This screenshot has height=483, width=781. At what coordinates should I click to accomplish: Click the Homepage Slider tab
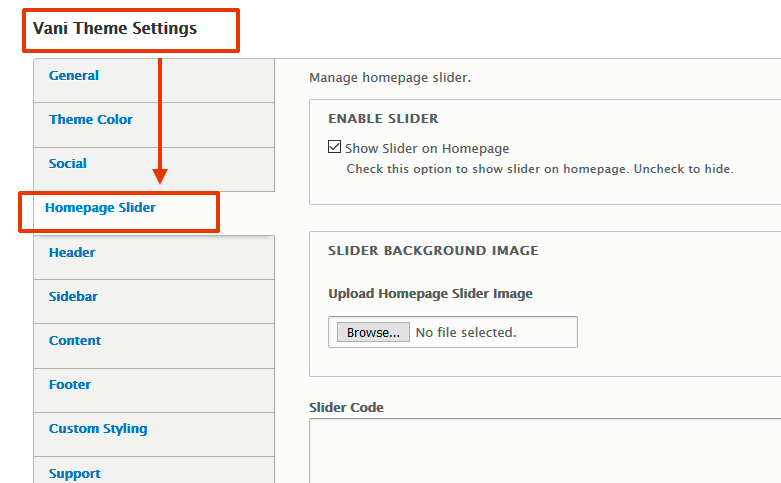(100, 208)
